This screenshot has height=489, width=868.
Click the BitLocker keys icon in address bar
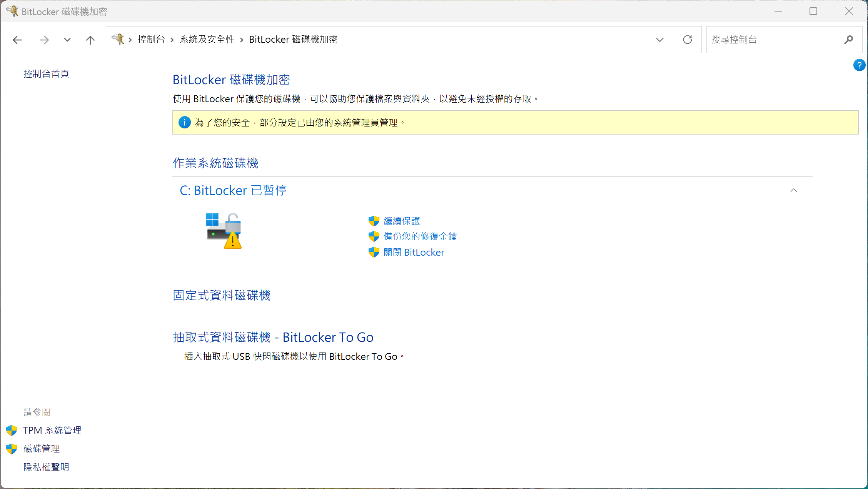pyautogui.click(x=118, y=39)
